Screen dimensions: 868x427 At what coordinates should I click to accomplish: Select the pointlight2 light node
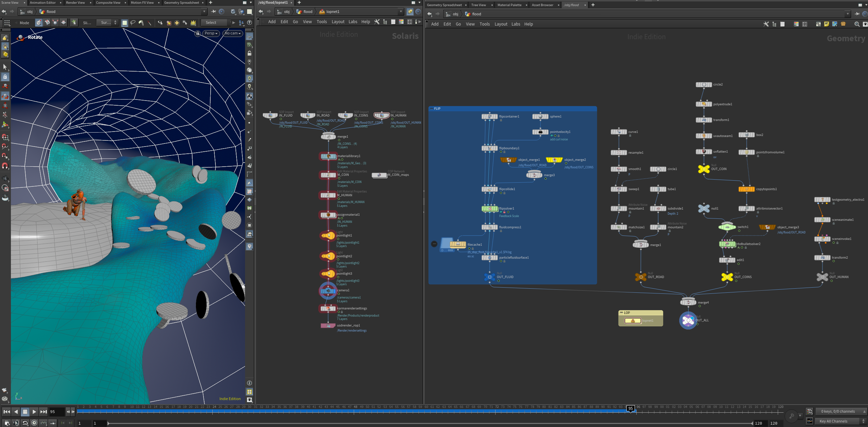tap(328, 256)
